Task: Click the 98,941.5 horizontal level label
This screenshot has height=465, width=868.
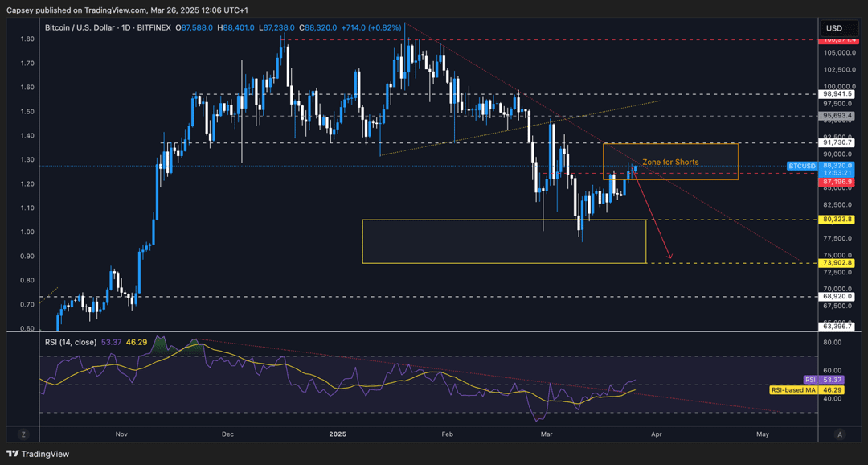Action: (x=837, y=95)
